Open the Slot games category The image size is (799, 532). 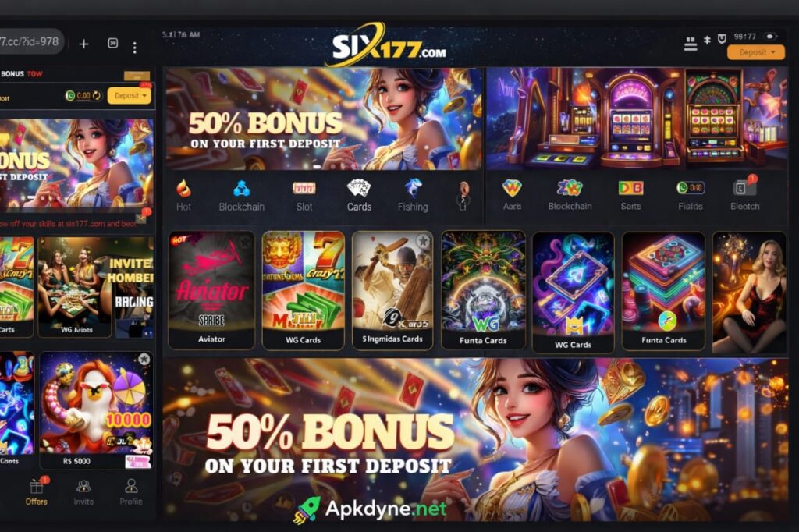(304, 195)
